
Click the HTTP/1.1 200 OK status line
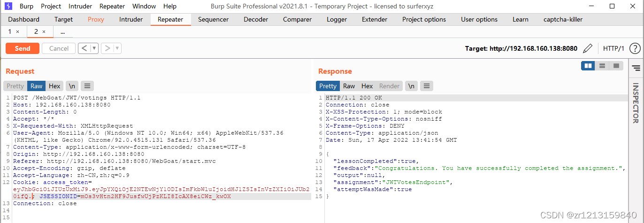coord(354,98)
